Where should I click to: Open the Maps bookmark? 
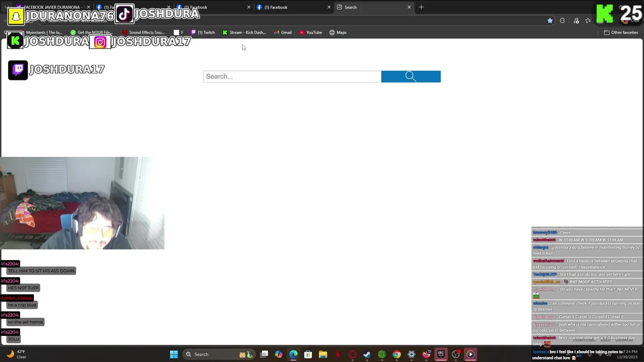338,32
